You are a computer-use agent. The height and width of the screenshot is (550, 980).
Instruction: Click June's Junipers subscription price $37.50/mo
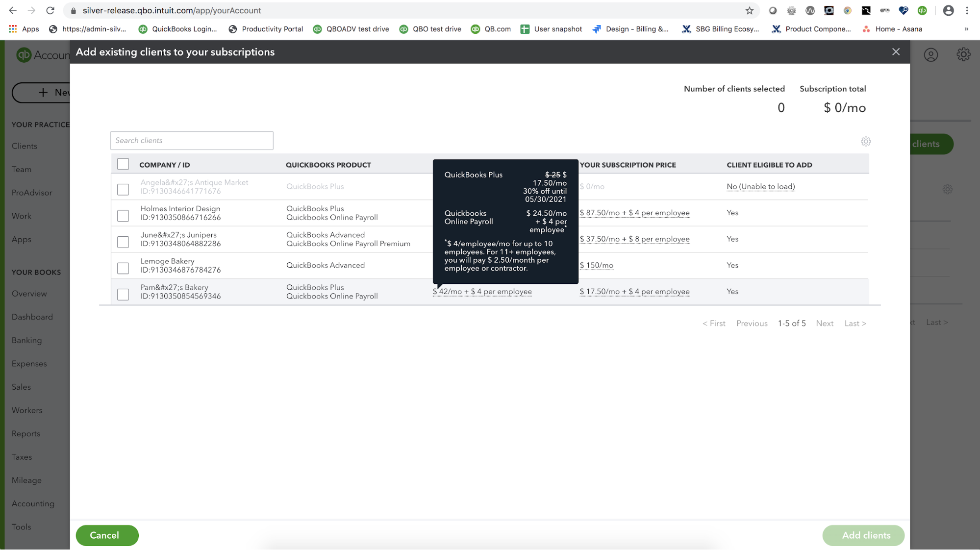click(x=634, y=239)
